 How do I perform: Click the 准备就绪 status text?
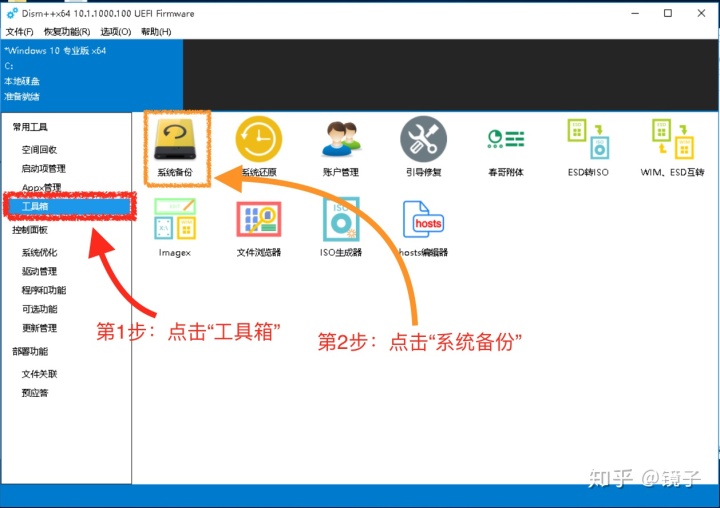(x=22, y=96)
